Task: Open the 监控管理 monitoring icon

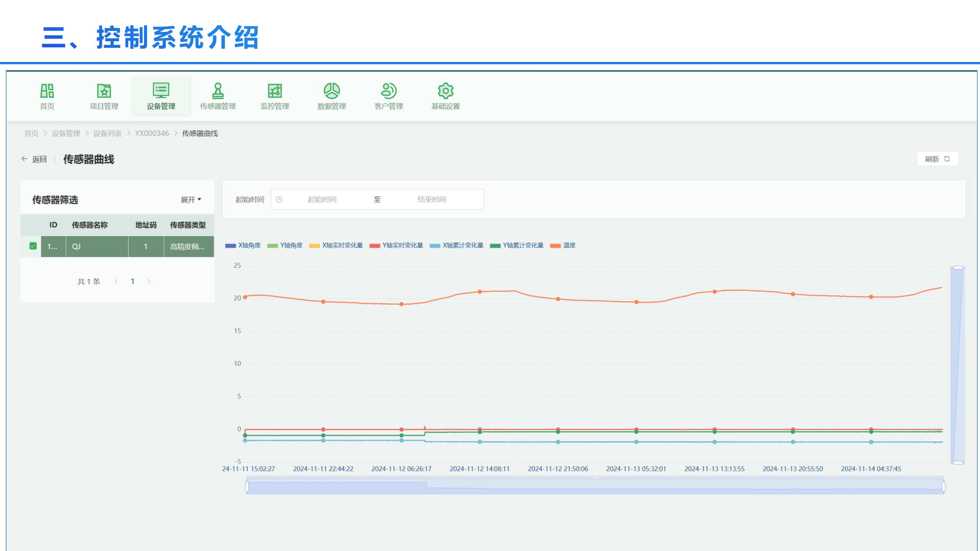Action: click(274, 91)
